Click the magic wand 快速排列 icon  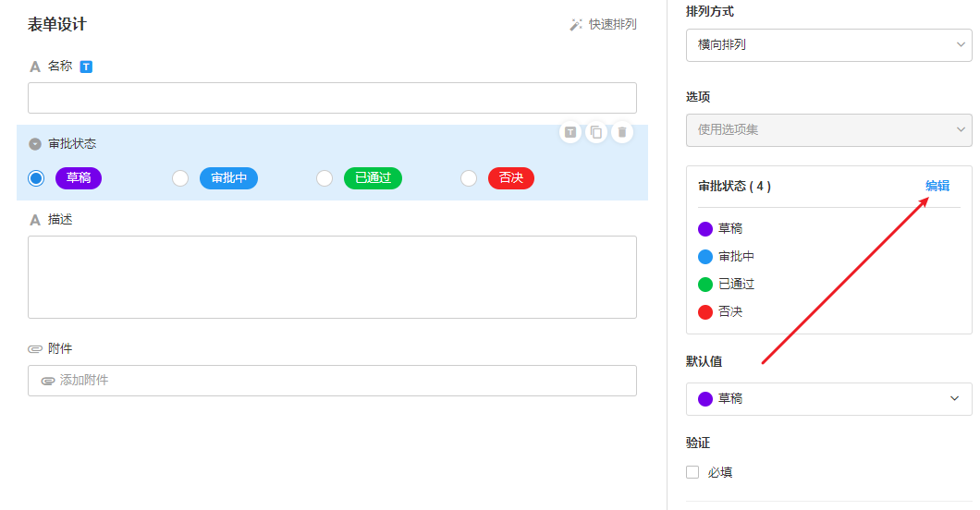[576, 25]
